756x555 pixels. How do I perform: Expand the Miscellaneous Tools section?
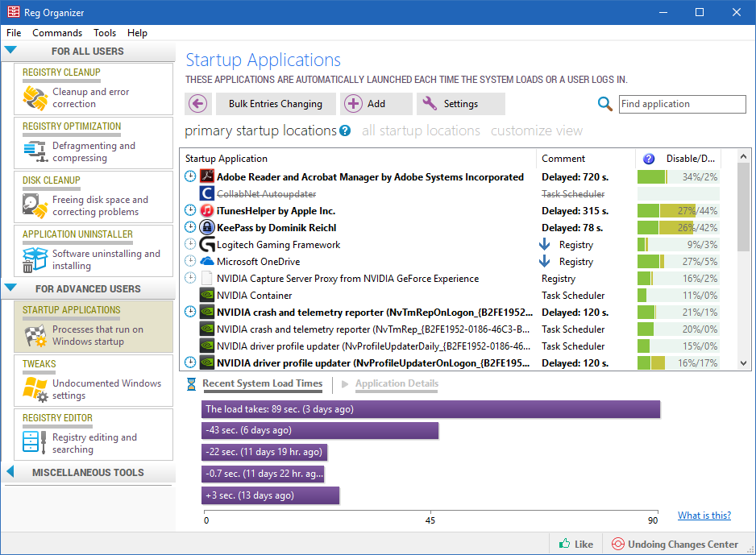pyautogui.click(x=10, y=472)
